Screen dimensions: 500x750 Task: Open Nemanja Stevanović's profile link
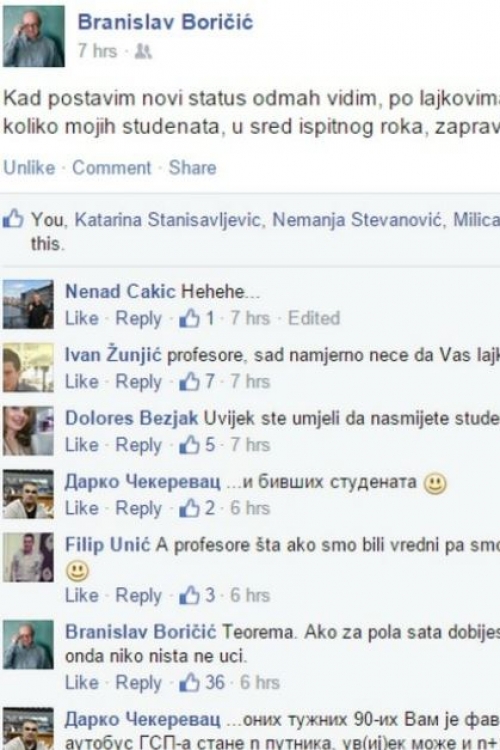(x=357, y=220)
